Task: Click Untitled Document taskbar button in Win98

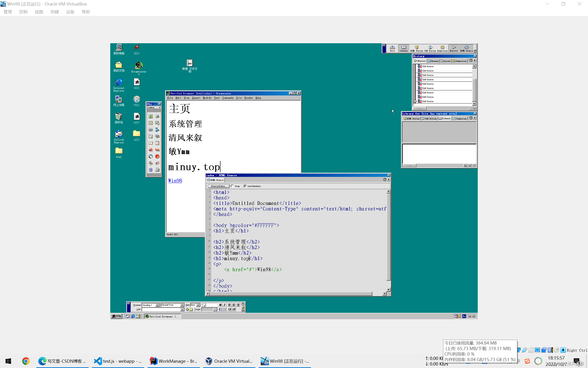Action: coord(163,316)
